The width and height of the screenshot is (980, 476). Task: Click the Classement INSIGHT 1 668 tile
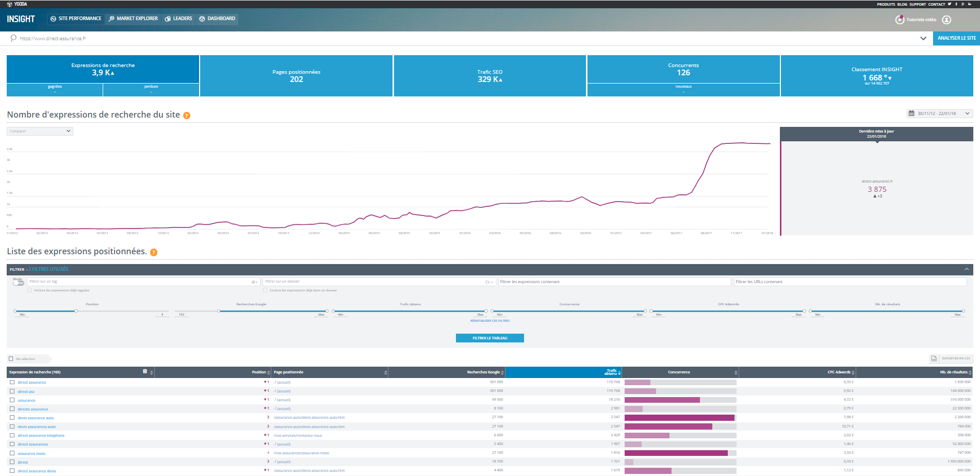(877, 76)
